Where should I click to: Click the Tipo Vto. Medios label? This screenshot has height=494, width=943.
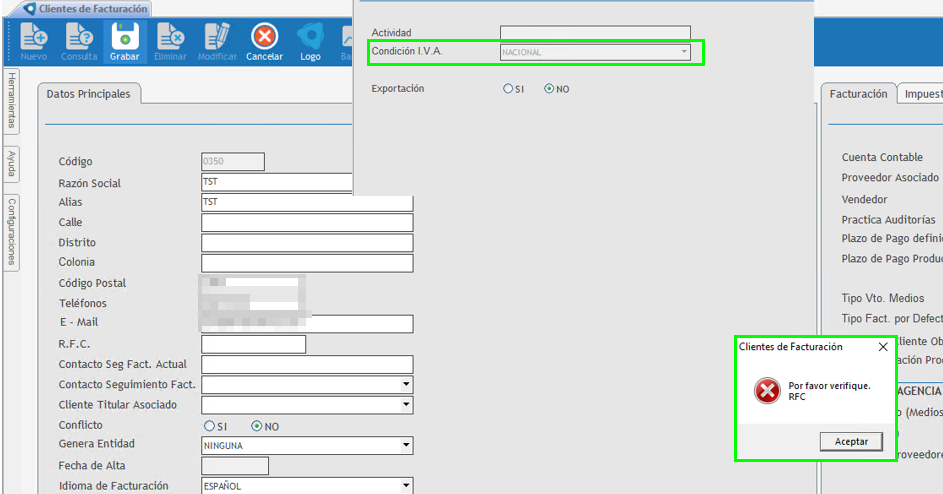[x=883, y=298]
